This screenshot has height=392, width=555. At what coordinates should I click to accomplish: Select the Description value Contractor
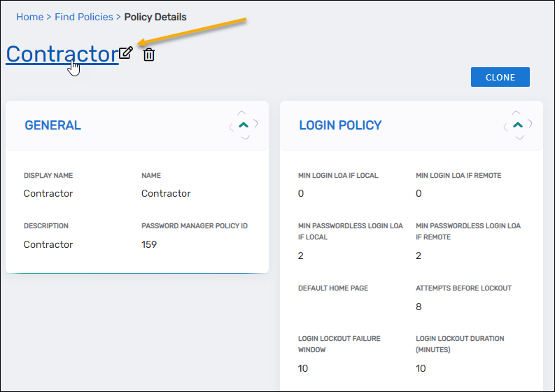click(48, 244)
